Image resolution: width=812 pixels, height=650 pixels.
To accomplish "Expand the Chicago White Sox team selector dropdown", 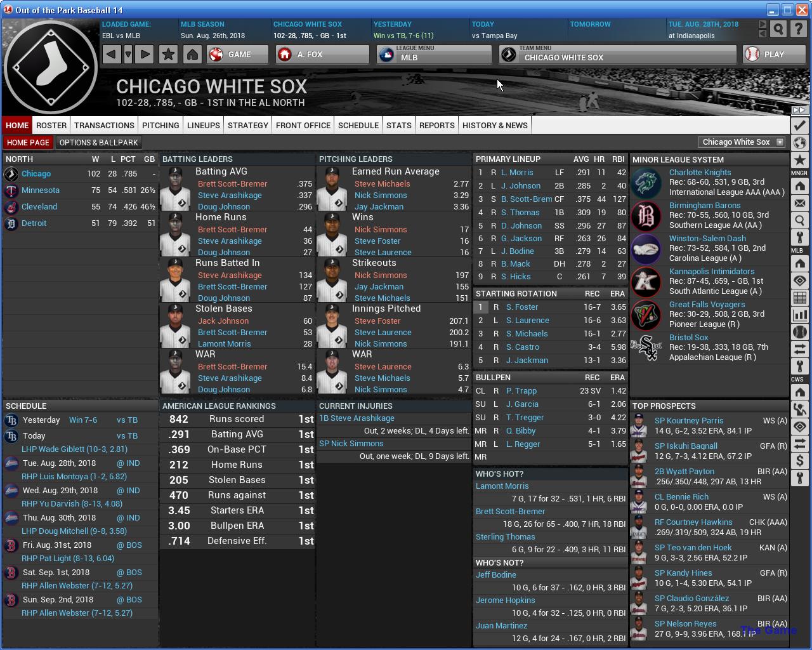I will pos(742,142).
